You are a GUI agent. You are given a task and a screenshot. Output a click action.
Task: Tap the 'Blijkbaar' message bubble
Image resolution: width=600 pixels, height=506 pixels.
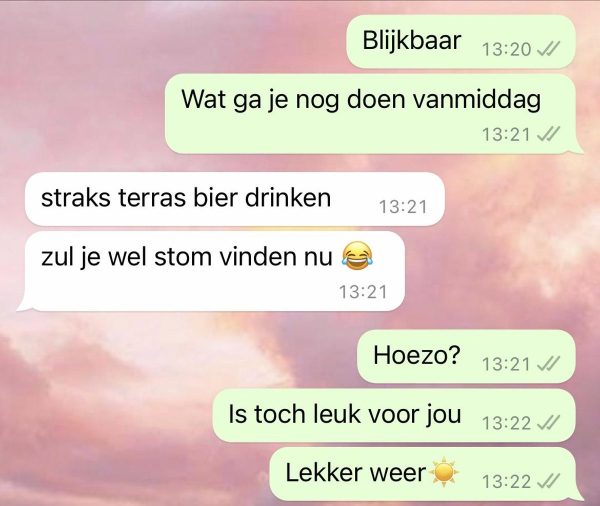pyautogui.click(x=461, y=41)
